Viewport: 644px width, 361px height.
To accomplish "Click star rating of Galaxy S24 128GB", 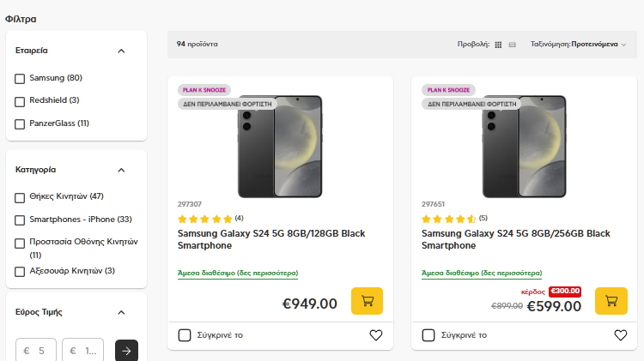I will 204,219.
